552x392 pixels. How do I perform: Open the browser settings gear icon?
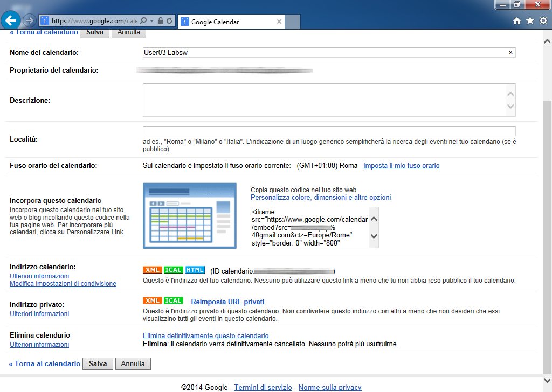(x=543, y=21)
